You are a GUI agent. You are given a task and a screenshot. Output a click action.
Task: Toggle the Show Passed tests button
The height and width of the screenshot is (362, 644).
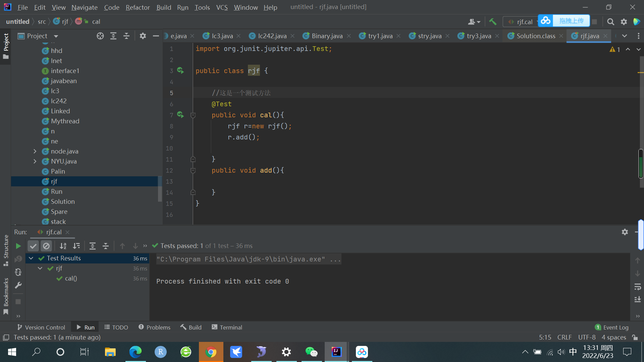33,246
